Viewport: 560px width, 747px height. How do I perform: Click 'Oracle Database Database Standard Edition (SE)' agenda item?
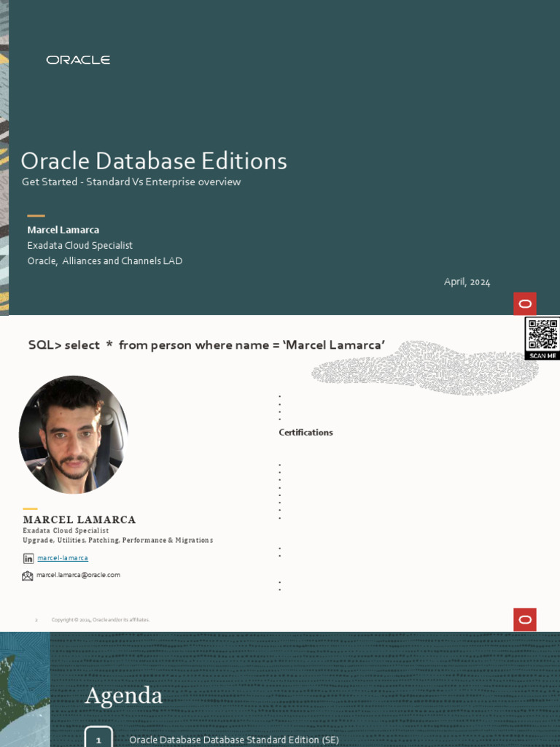pyautogui.click(x=234, y=740)
